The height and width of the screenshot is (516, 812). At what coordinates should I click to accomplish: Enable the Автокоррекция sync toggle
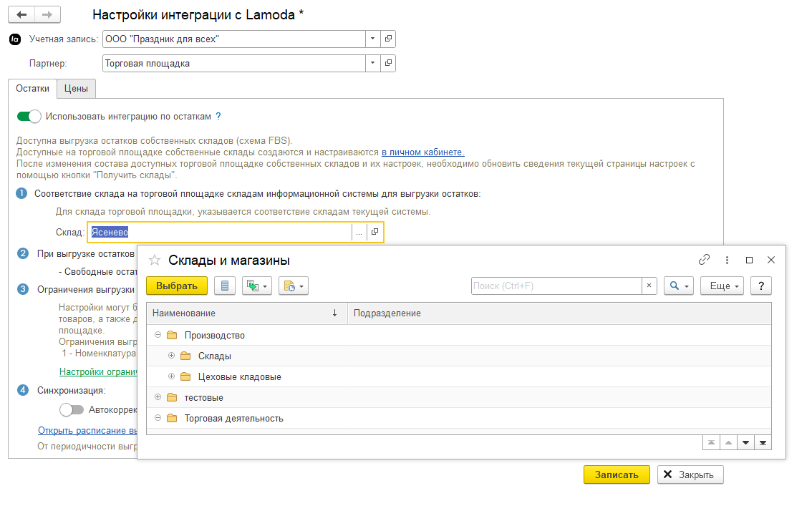click(x=72, y=410)
